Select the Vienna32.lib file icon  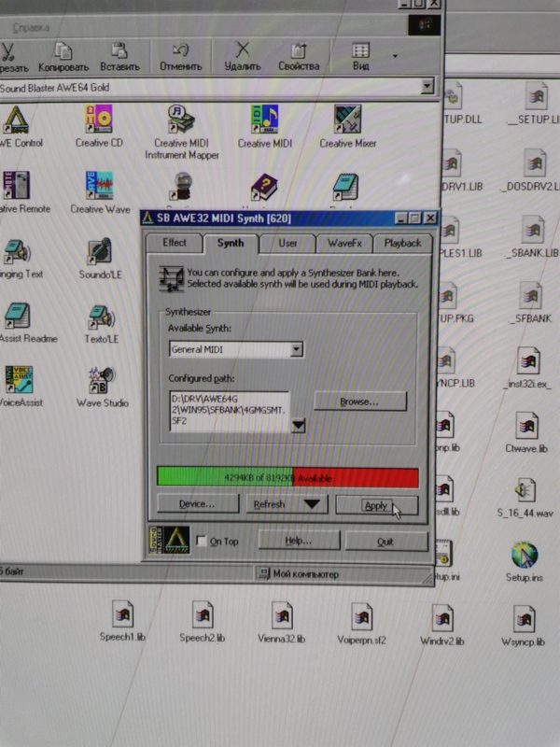click(x=282, y=615)
